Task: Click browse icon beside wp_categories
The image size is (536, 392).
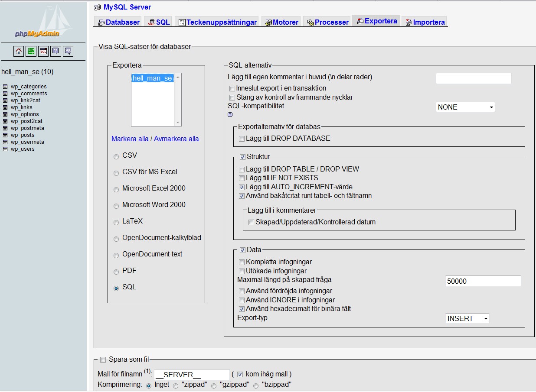Action: coord(5,87)
